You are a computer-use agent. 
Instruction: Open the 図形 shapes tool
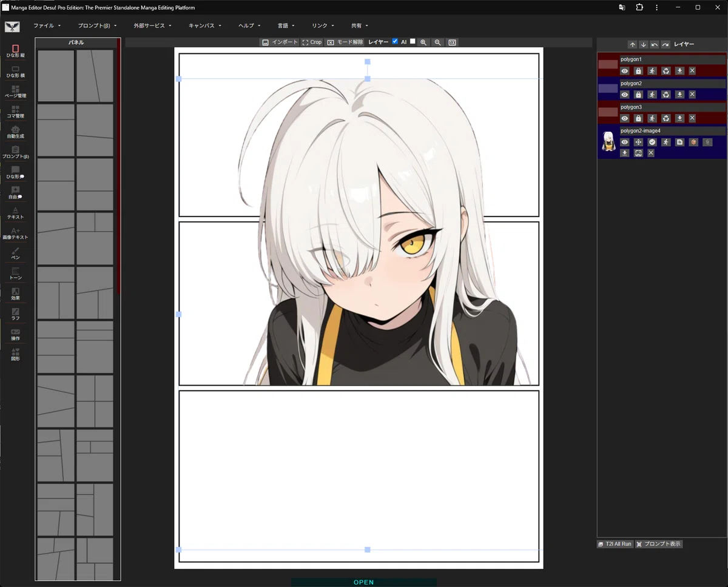tap(15, 355)
